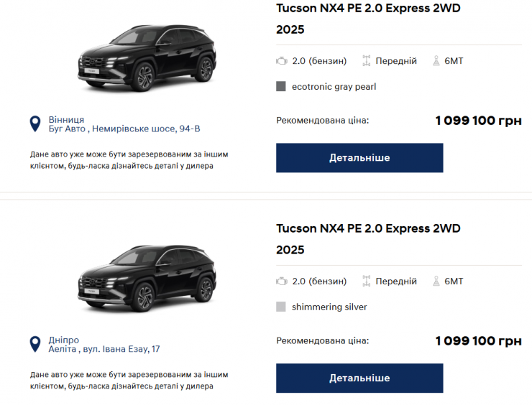Open Детальніше for the Vinnytsia Tucson
The image size is (532, 405).
(359, 158)
